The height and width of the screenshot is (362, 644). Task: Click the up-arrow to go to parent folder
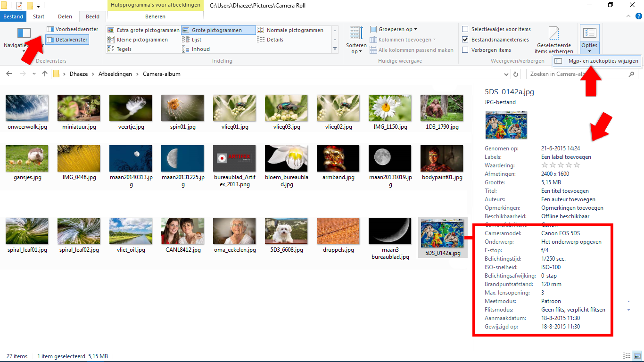[45, 74]
